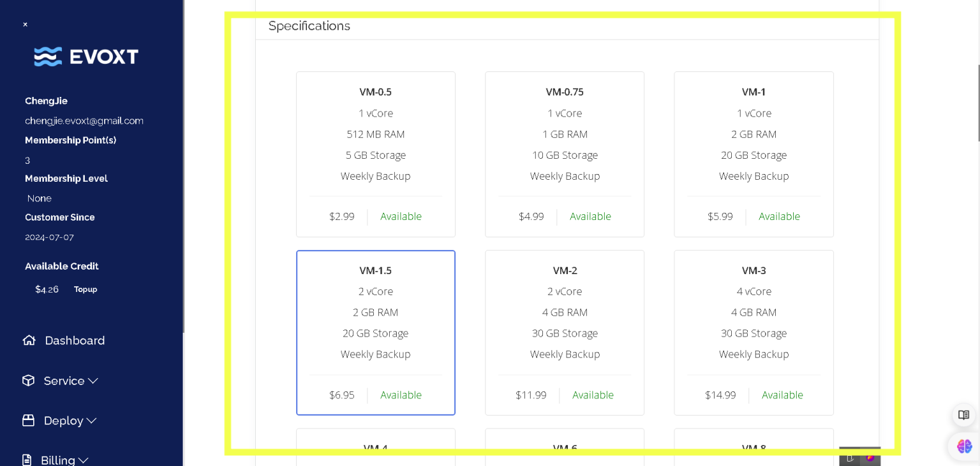Image resolution: width=980 pixels, height=466 pixels.
Task: Click the chengjie.evoxt@gmail.com email text
Action: pos(84,120)
